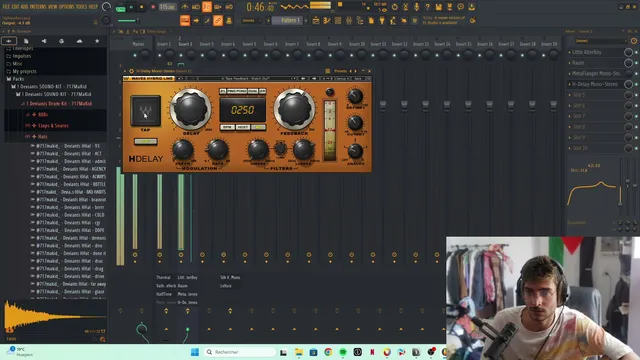Image resolution: width=640 pixels, height=360 pixels.
Task: Select the browser starred favorites tab icon
Action: (x=97, y=41)
